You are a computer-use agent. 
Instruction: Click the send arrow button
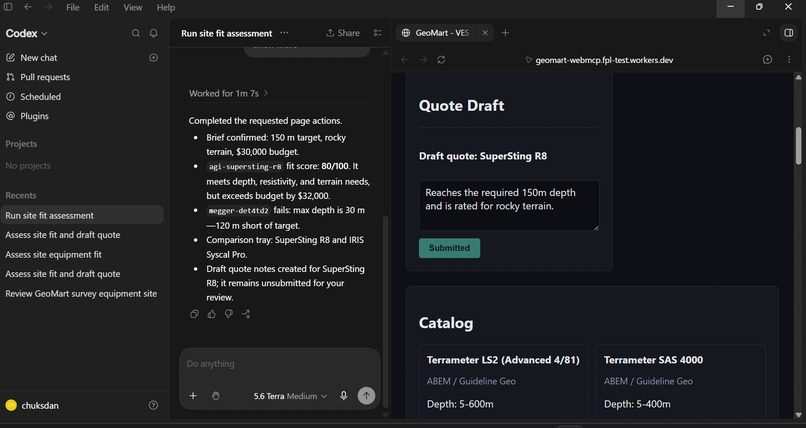coord(366,396)
